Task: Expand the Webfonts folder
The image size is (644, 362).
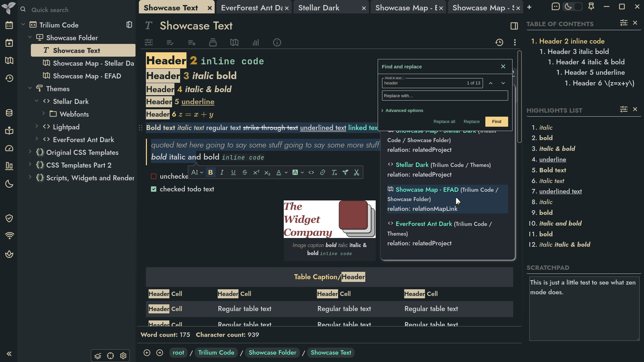Action: tap(44, 114)
